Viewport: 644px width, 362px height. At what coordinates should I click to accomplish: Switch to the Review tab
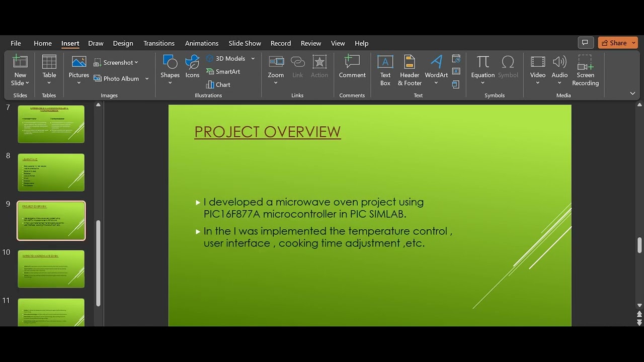click(x=311, y=43)
